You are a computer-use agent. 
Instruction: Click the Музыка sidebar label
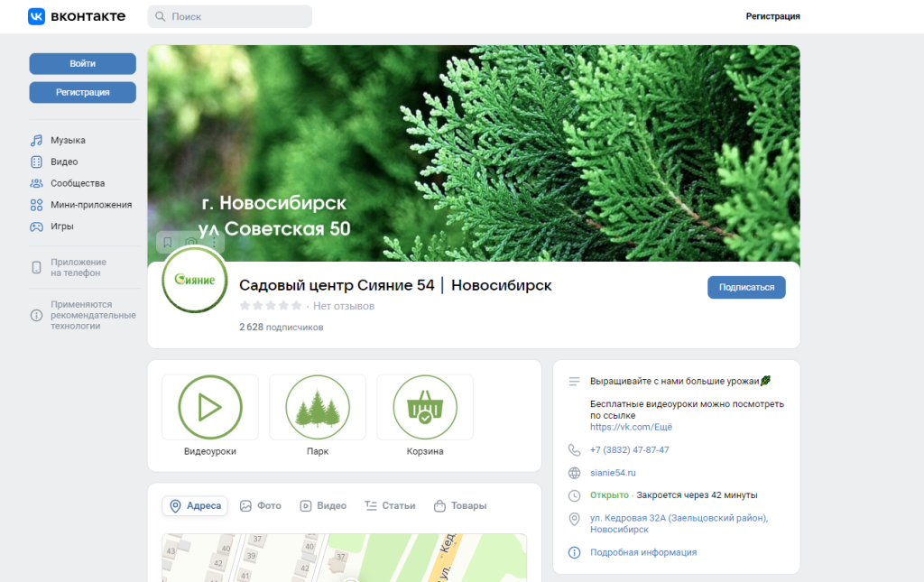pos(68,140)
